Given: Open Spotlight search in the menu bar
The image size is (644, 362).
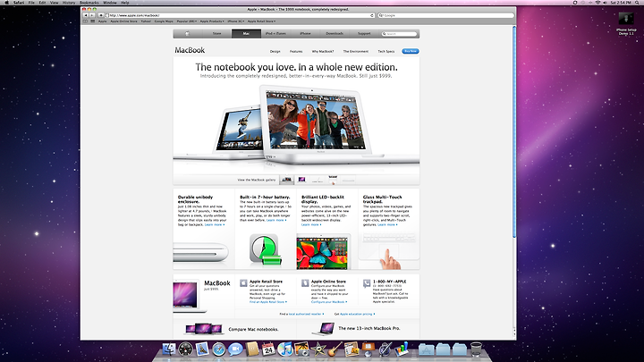Looking at the screenshot, I should click(x=638, y=3).
